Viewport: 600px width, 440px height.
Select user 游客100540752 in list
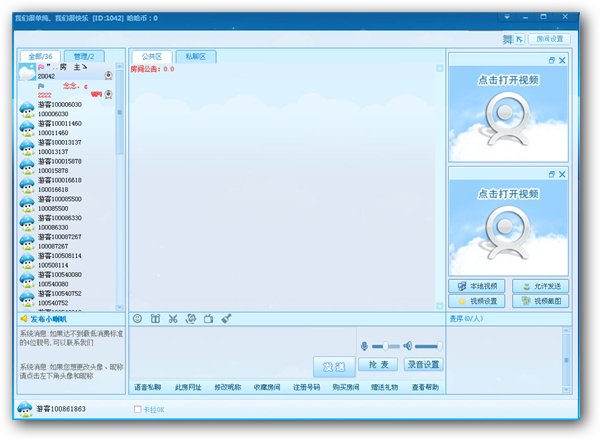pos(67,298)
